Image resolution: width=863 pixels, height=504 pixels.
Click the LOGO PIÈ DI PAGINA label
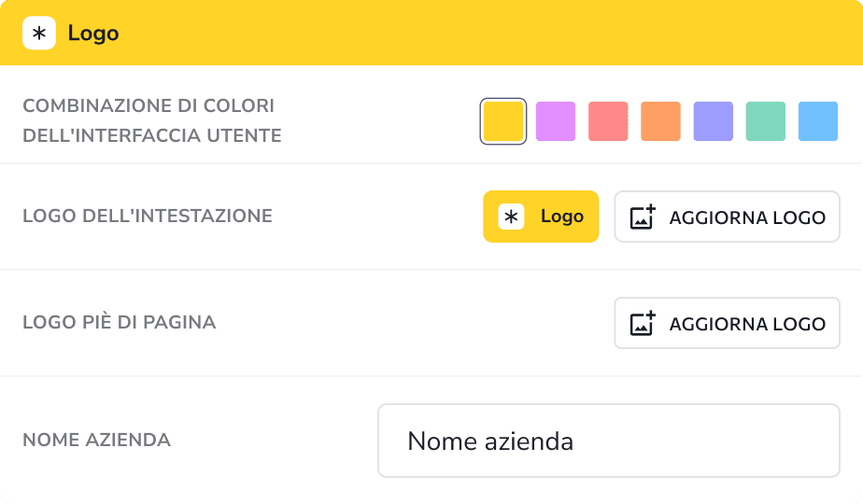pyautogui.click(x=120, y=322)
